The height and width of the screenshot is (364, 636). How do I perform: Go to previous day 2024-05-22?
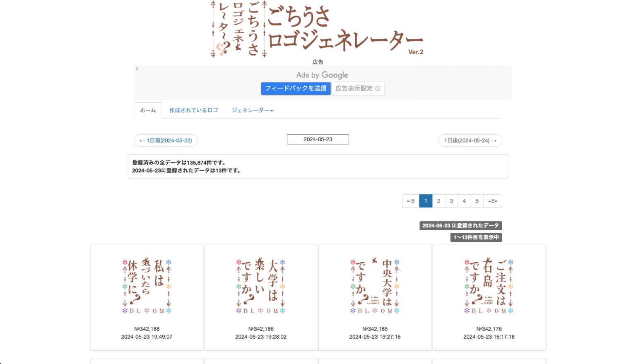166,141
